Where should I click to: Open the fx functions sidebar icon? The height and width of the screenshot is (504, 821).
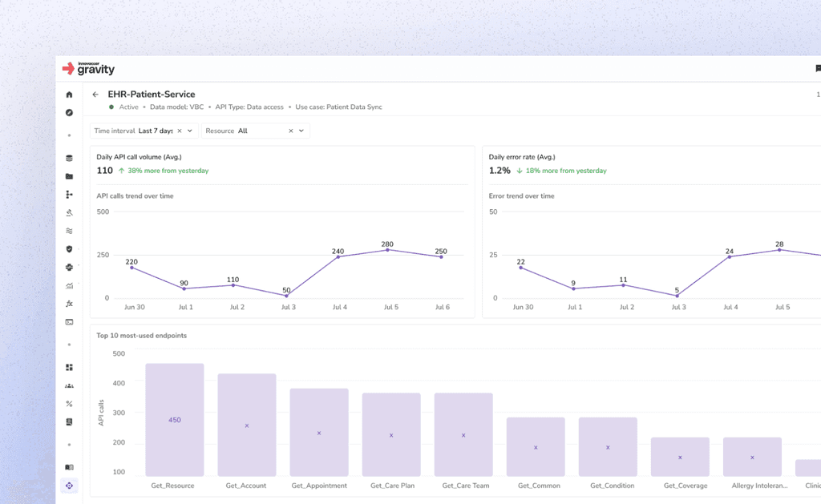click(x=69, y=304)
